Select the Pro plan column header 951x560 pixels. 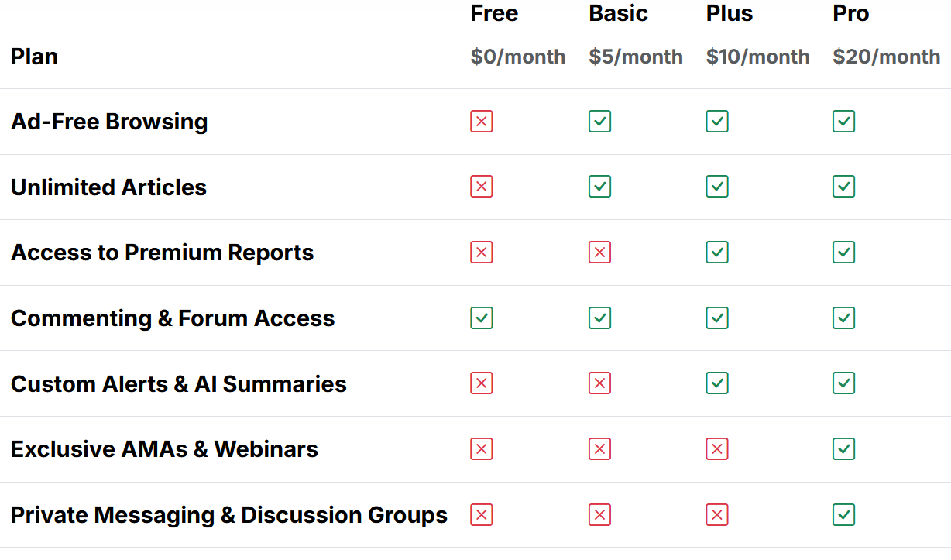pyautogui.click(x=850, y=14)
